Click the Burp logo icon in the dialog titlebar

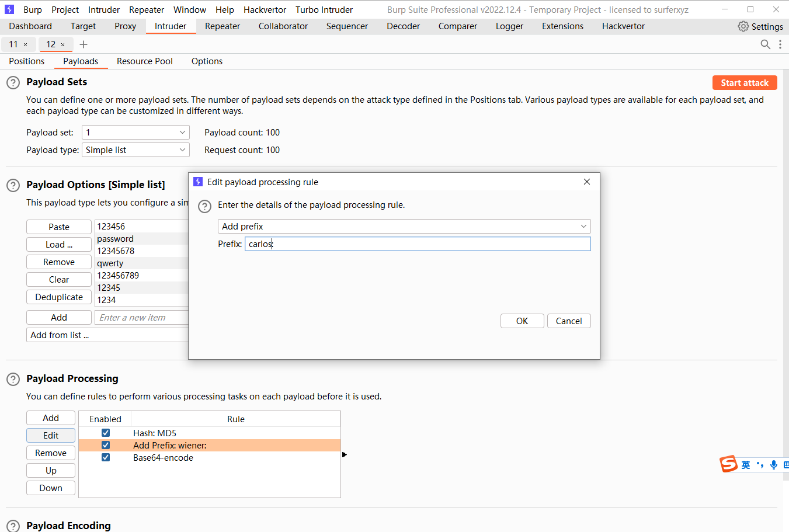[x=198, y=182]
